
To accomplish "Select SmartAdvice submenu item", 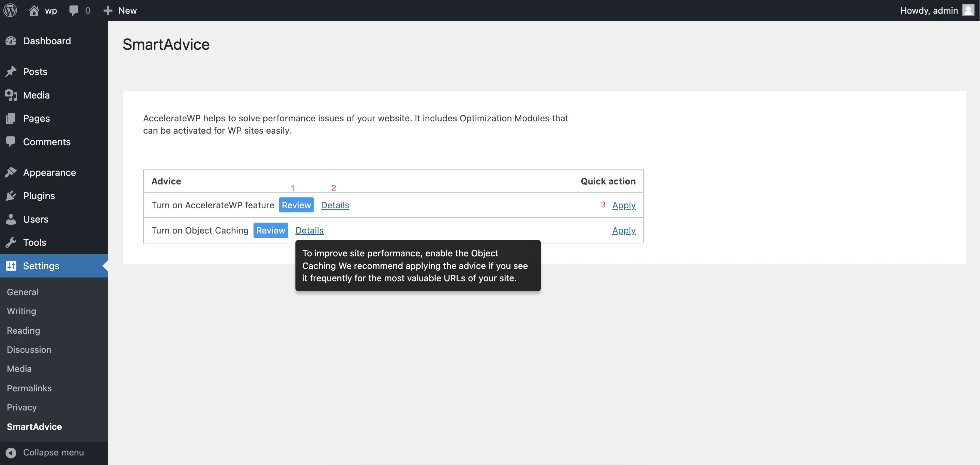I will (x=34, y=426).
